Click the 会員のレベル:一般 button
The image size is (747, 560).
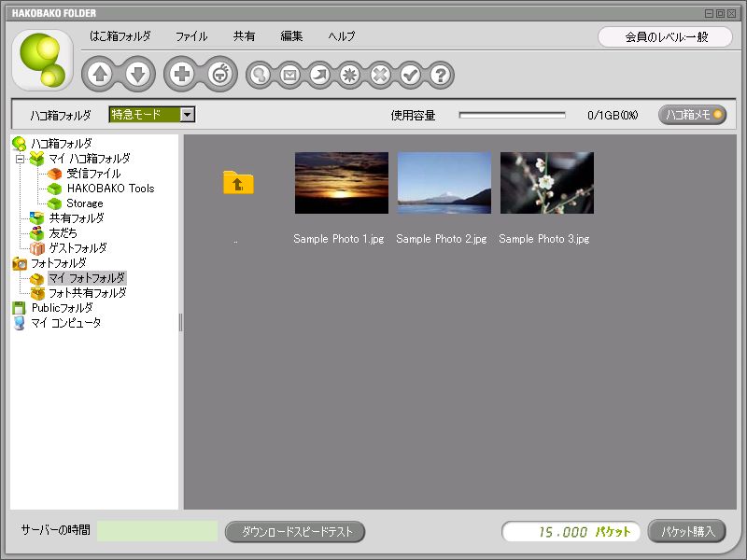[x=665, y=37]
